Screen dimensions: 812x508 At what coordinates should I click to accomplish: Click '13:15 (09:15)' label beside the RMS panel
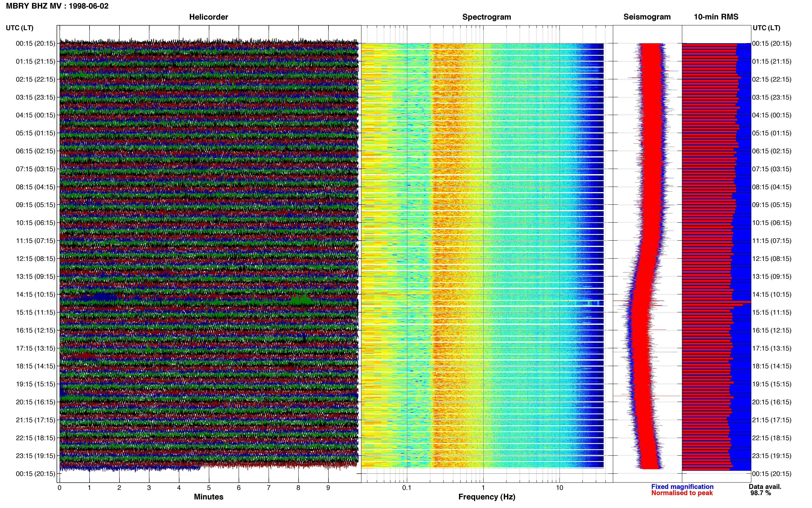pos(772,277)
